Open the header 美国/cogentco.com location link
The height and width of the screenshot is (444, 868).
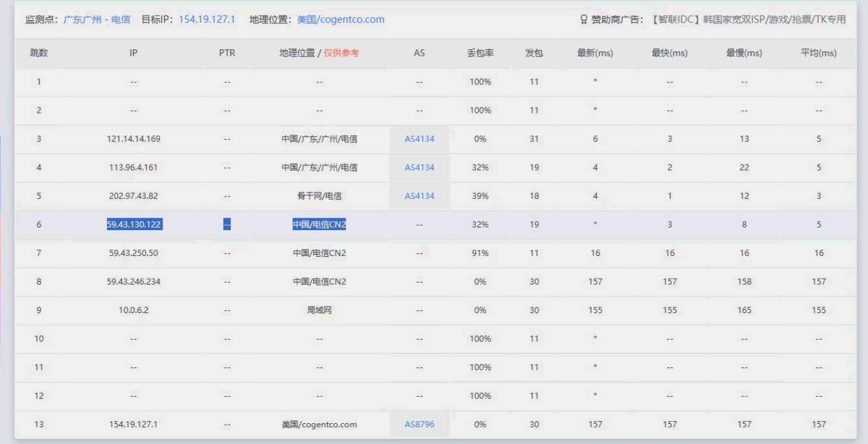tap(340, 19)
